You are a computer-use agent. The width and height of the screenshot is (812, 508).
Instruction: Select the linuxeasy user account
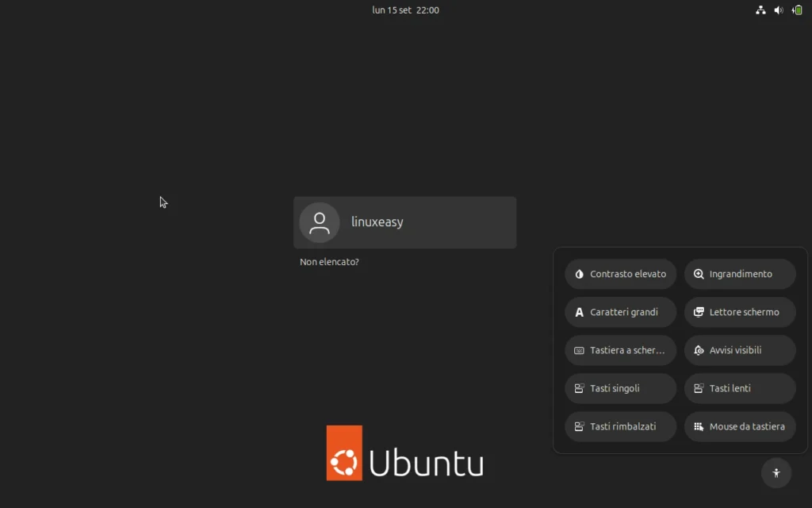point(404,221)
